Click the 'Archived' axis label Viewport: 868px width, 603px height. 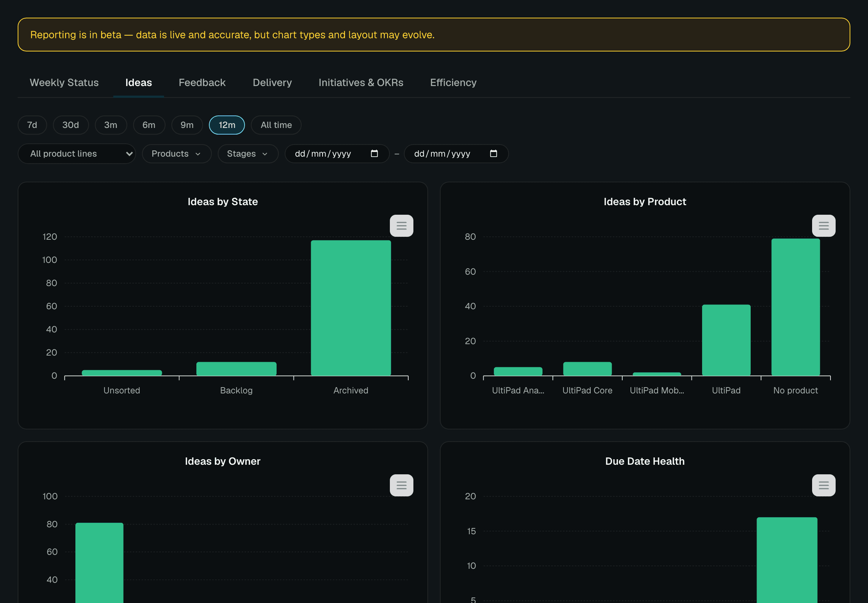[351, 390]
